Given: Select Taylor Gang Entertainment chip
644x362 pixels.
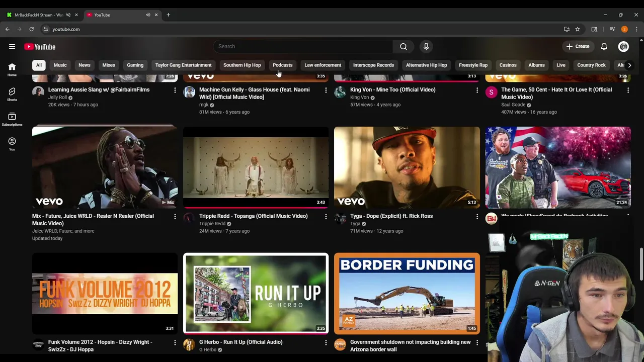Looking at the screenshot, I should pyautogui.click(x=183, y=65).
